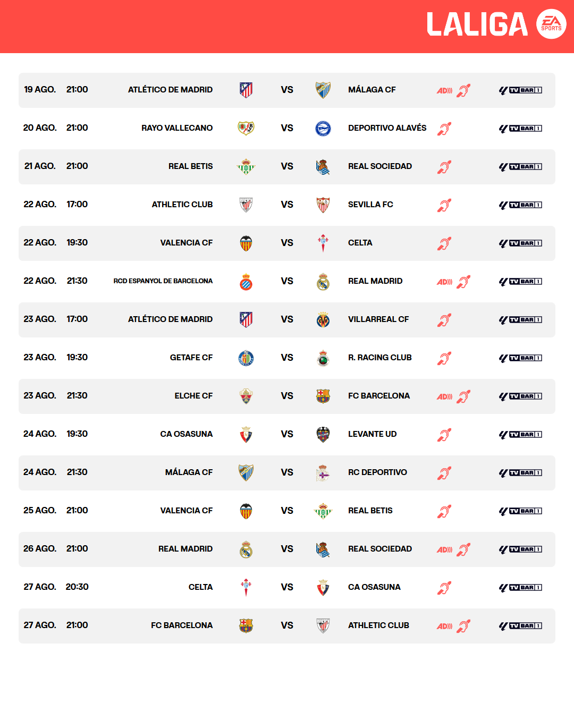This screenshot has height=728, width=574.
Task: Click TV BAR logo for Celta vs Osasuna
Action: tap(520, 588)
